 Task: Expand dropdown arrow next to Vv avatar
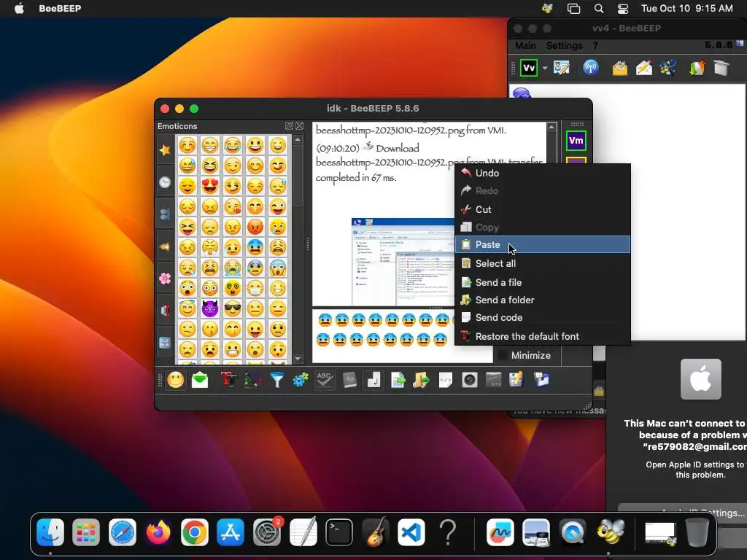(544, 68)
